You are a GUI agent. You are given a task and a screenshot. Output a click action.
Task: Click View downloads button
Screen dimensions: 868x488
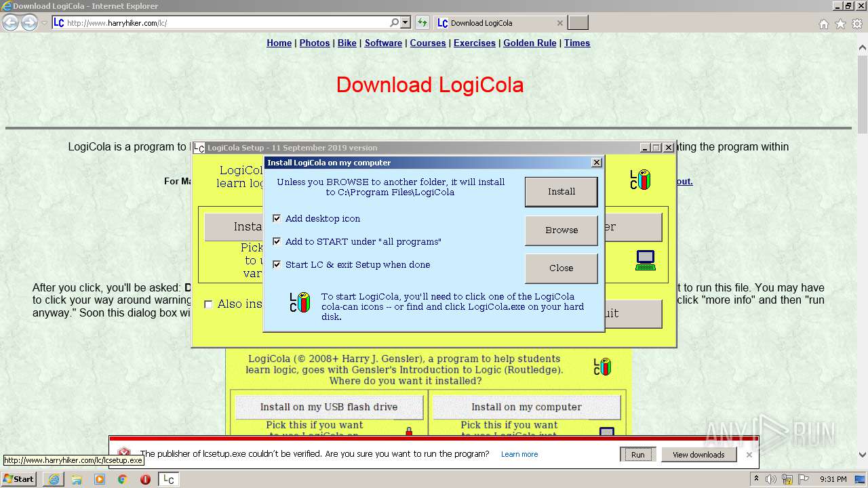point(698,455)
